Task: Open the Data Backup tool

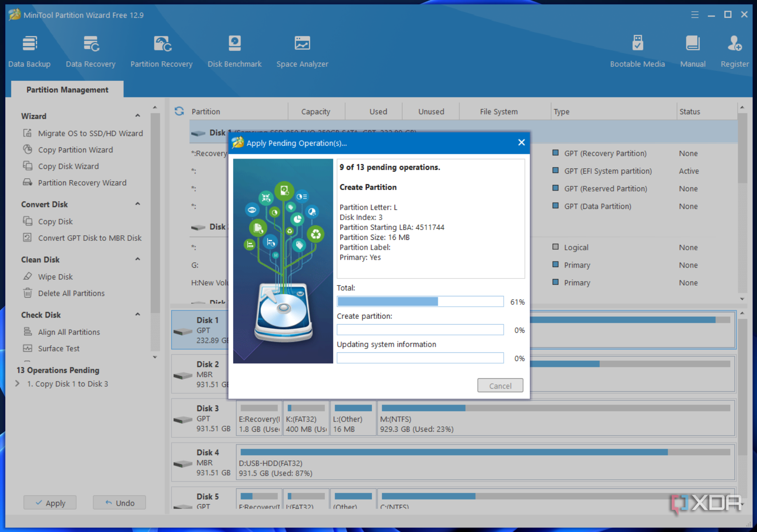Action: point(29,52)
